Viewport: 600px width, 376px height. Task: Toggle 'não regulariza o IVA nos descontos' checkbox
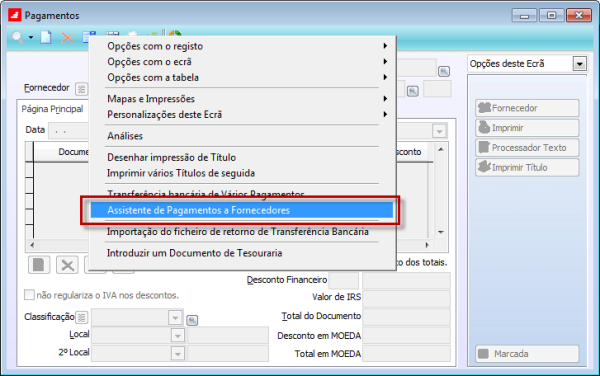coord(29,295)
